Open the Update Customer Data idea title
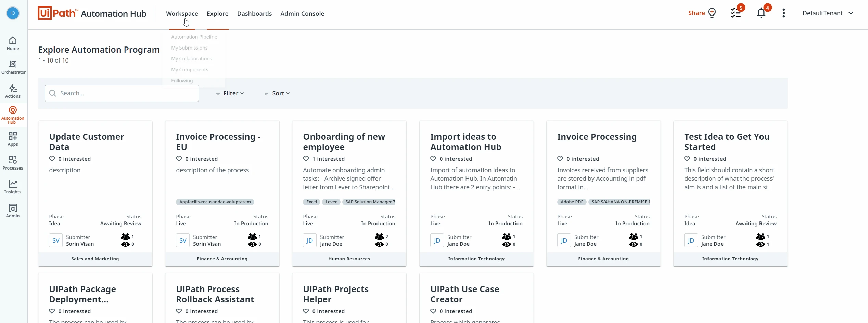This screenshot has width=868, height=323. (x=87, y=142)
